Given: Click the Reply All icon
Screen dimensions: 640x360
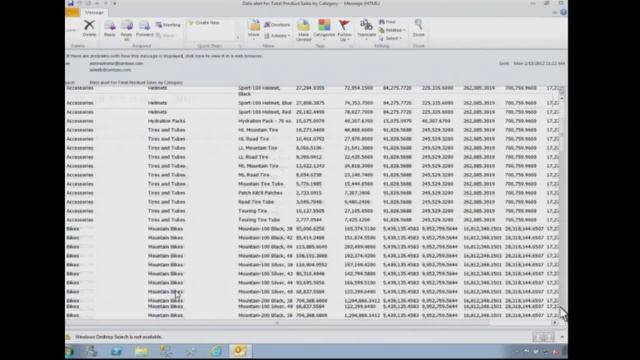Looking at the screenshot, I should point(127,30).
